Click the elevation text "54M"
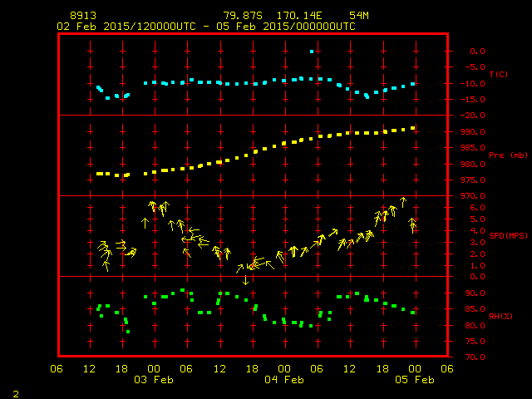Viewport: 532px width, 399px height. coord(359,16)
